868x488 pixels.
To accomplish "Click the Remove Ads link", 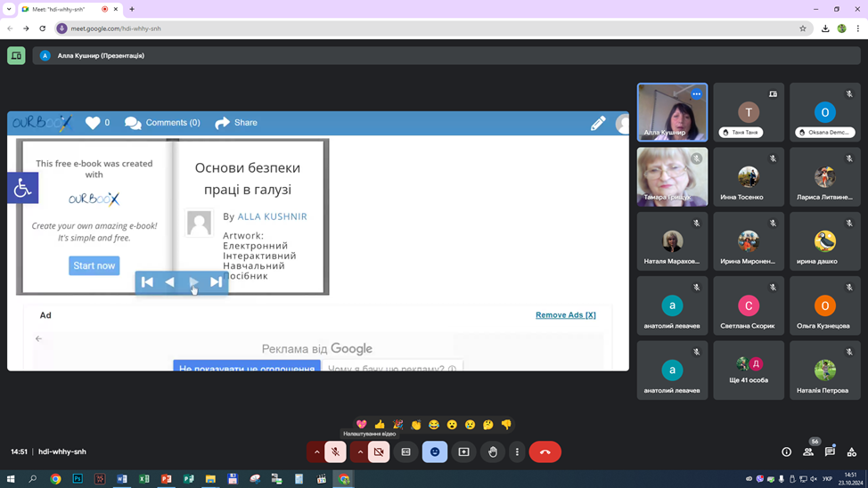I will coord(565,315).
